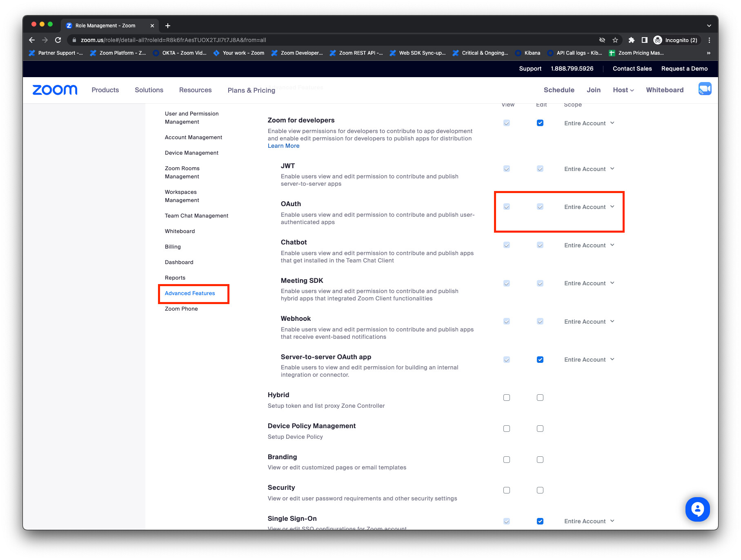Open the Web SDK Sync-up bookmark
Screen dimensions: 741x560
(x=418, y=53)
